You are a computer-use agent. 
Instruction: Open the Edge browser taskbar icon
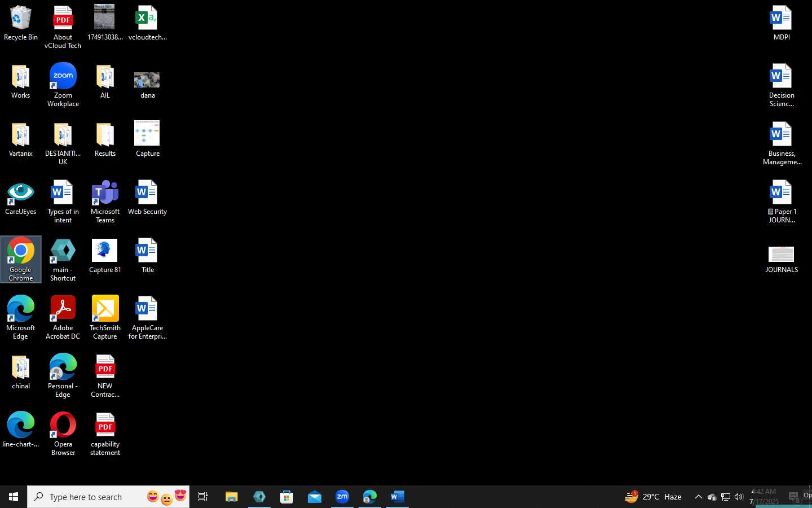(370, 497)
